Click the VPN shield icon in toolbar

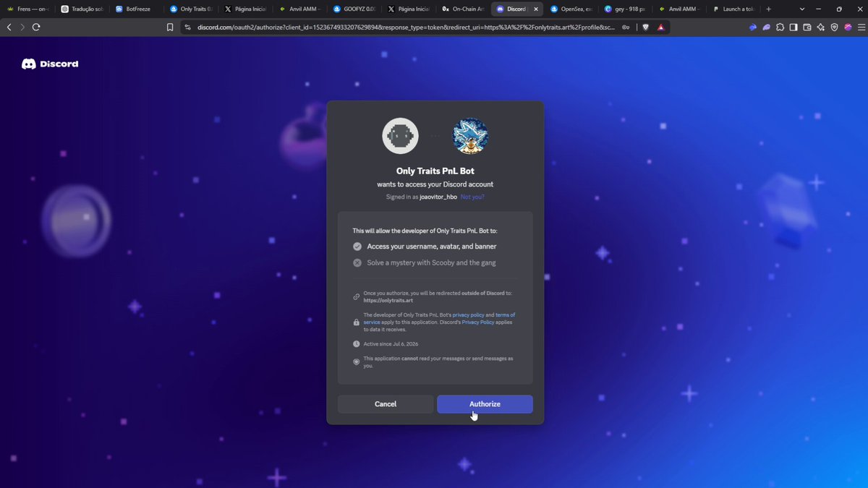coord(835,27)
